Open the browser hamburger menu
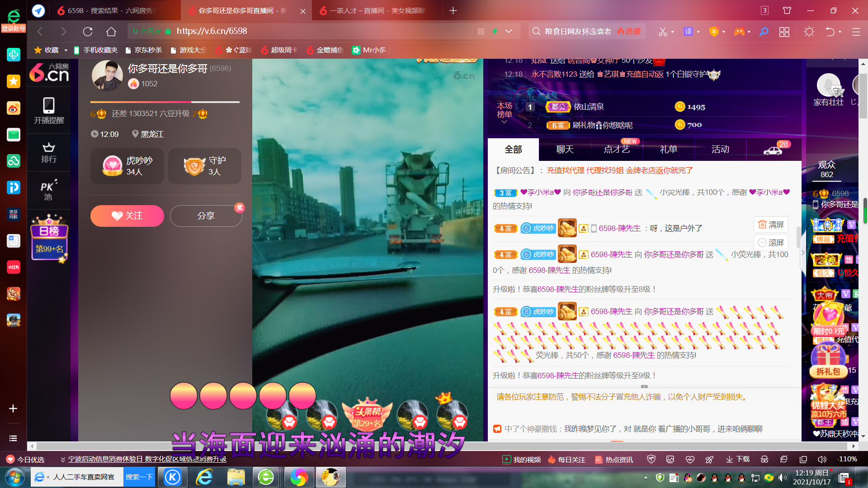Image resolution: width=868 pixels, height=488 pixels. pos(856,32)
